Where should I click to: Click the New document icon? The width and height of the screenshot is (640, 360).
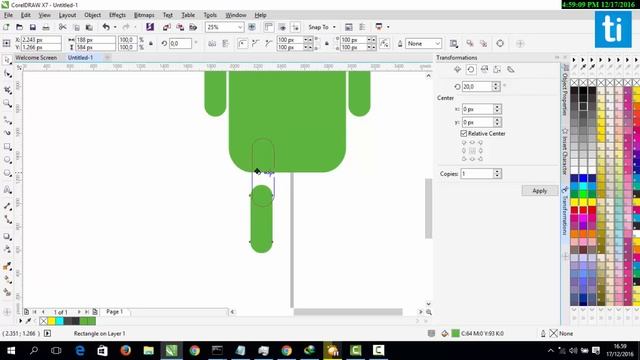(6, 27)
